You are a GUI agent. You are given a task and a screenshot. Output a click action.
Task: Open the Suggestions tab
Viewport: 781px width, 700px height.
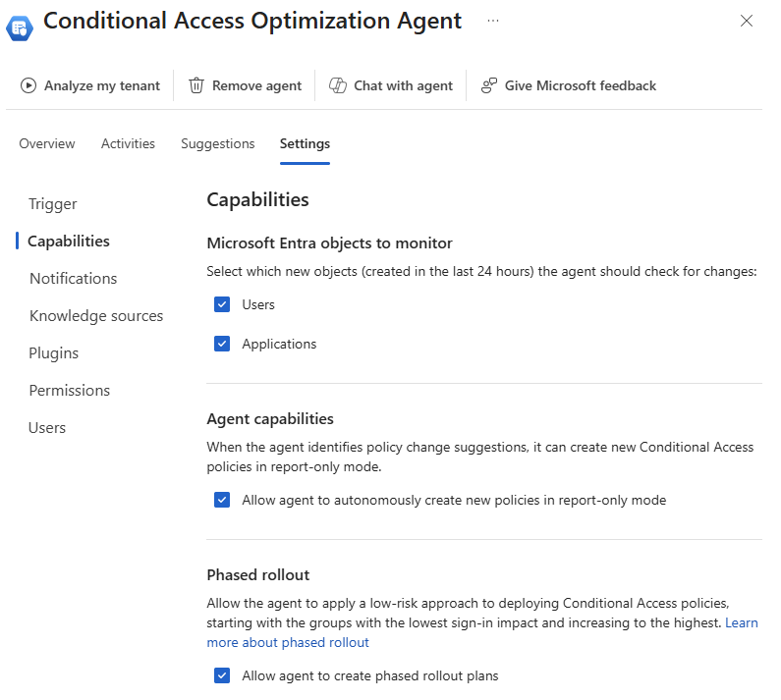pyautogui.click(x=217, y=143)
